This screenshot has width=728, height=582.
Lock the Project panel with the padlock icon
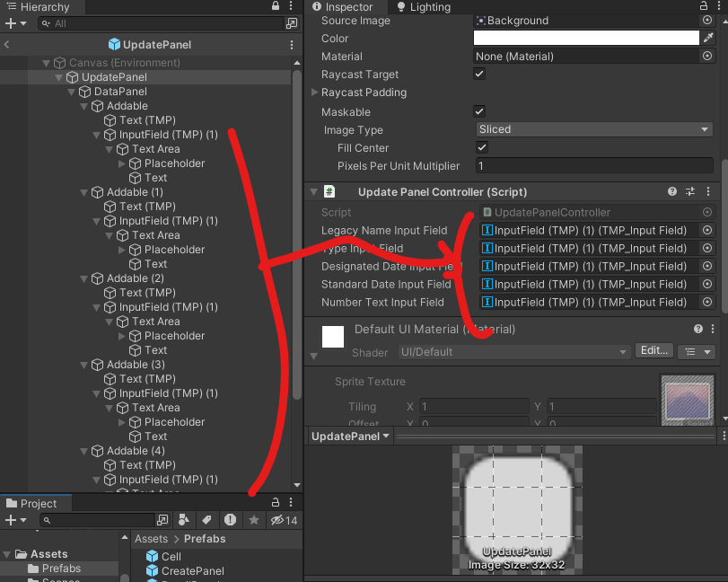276,502
